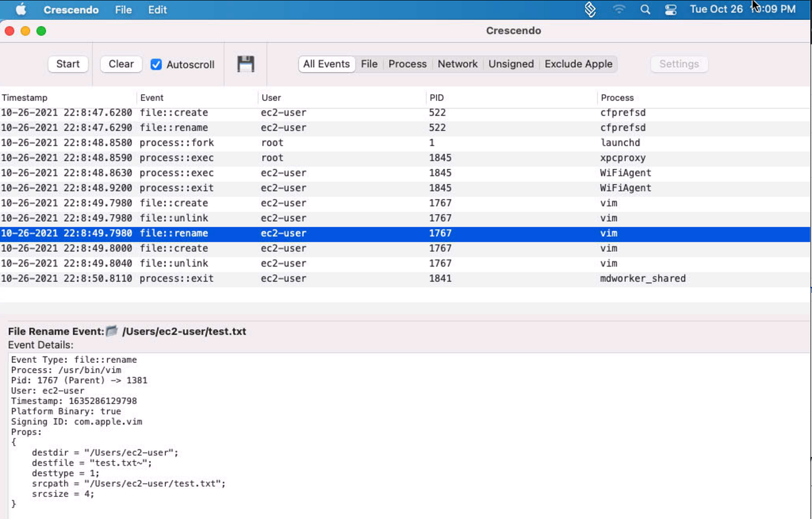The width and height of the screenshot is (812, 519).
Task: Click PID 1845 in the xpcproxy row
Action: [x=440, y=158]
